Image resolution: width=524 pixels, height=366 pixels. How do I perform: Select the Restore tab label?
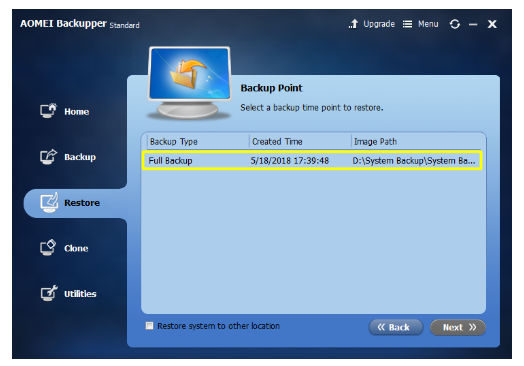coord(82,203)
